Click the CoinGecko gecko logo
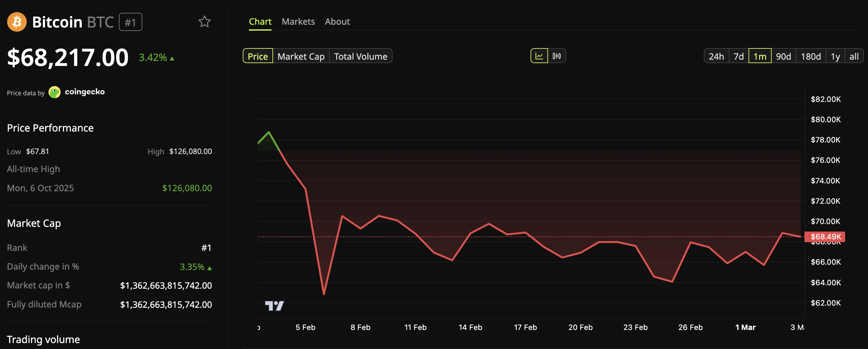Screen dimensions: 868x349 (x=55, y=92)
